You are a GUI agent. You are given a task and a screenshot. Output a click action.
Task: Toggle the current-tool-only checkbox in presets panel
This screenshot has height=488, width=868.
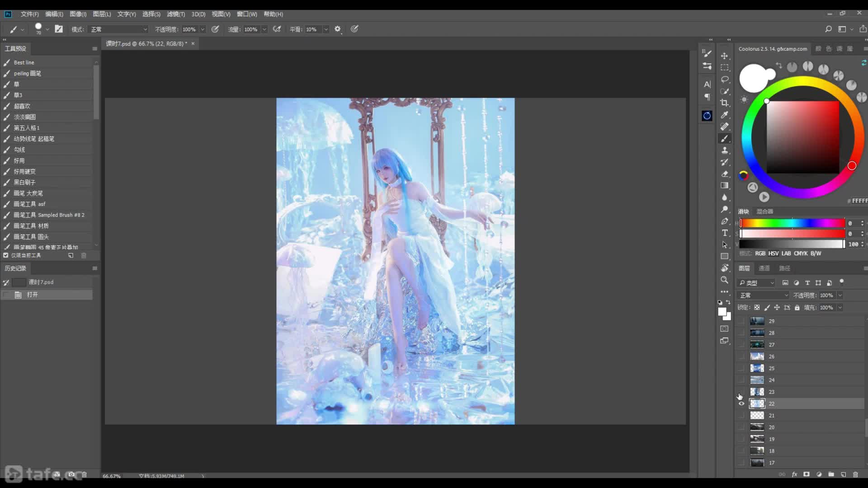click(x=6, y=255)
